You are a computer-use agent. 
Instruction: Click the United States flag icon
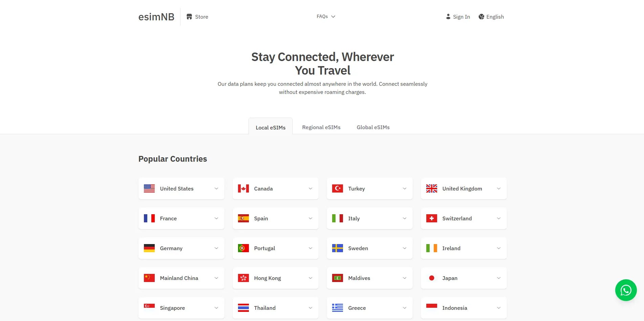tap(149, 188)
